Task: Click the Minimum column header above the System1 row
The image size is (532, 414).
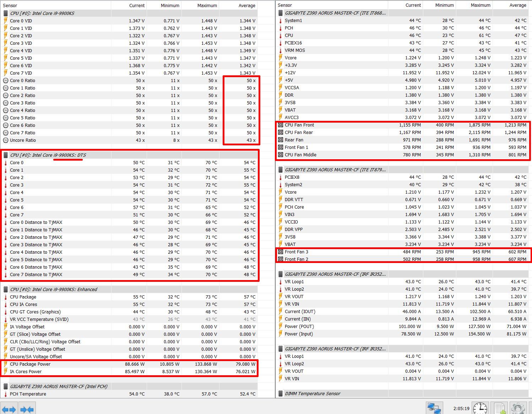Action: [445, 5]
